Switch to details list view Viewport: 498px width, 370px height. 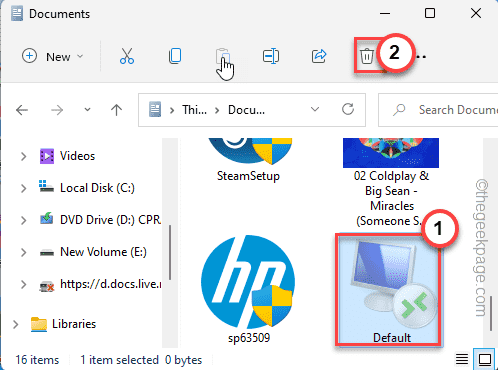(x=462, y=359)
